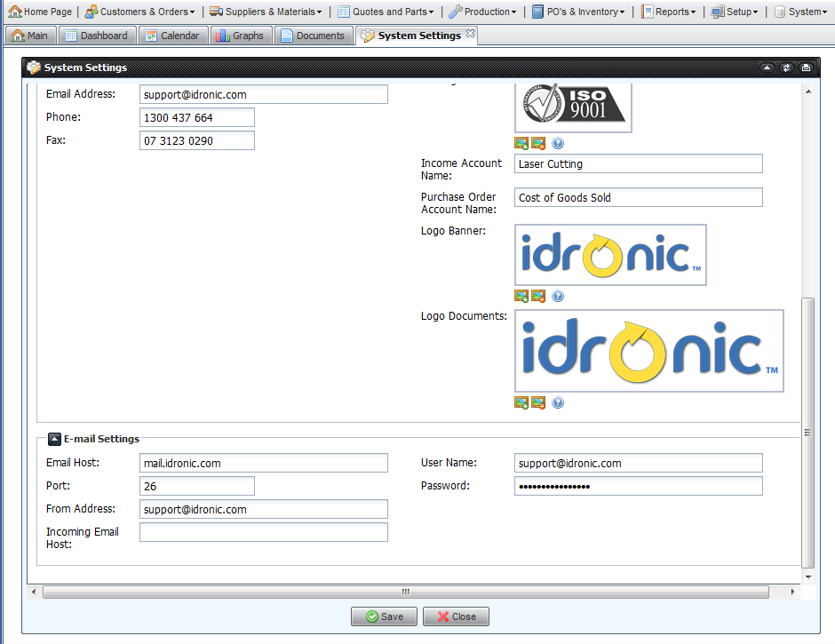Open the Graphs tab
The width and height of the screenshot is (835, 644).
click(x=240, y=36)
